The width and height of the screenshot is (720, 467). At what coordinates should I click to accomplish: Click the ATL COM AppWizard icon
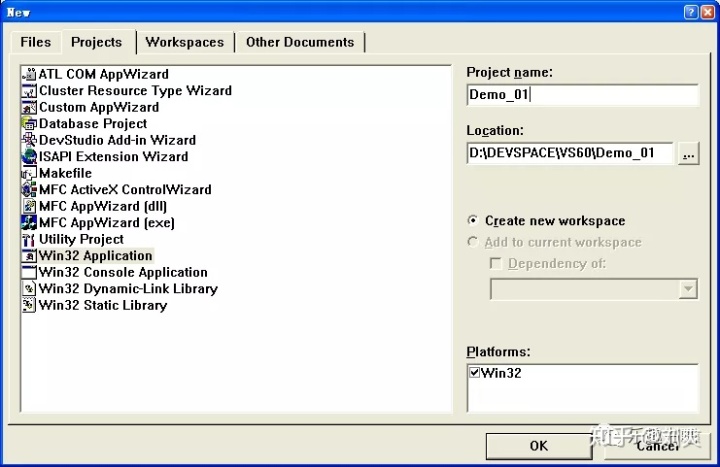tap(29, 74)
